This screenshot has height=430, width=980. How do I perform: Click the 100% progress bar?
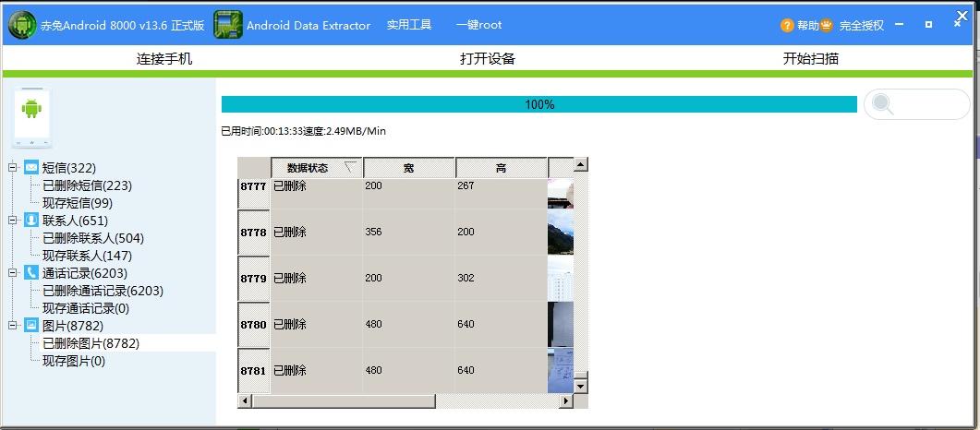coord(539,104)
